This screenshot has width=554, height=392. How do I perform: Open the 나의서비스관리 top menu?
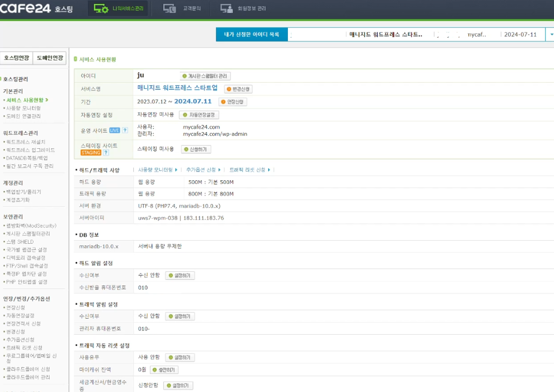click(118, 8)
